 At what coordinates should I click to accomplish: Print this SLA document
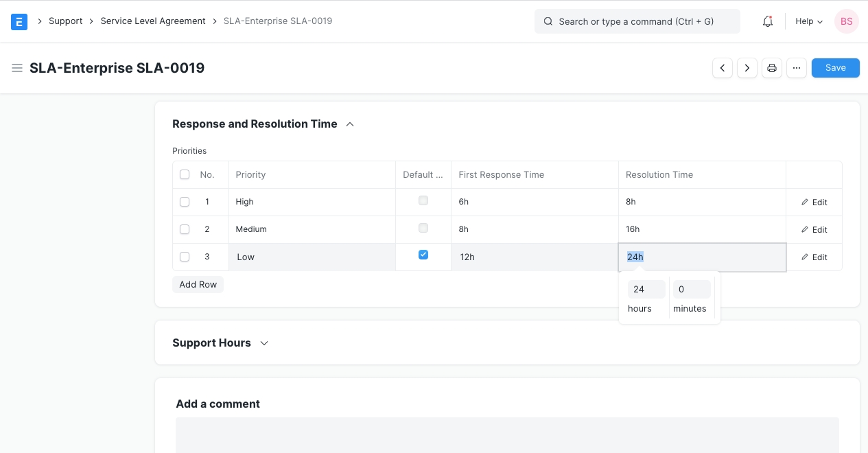tap(772, 68)
